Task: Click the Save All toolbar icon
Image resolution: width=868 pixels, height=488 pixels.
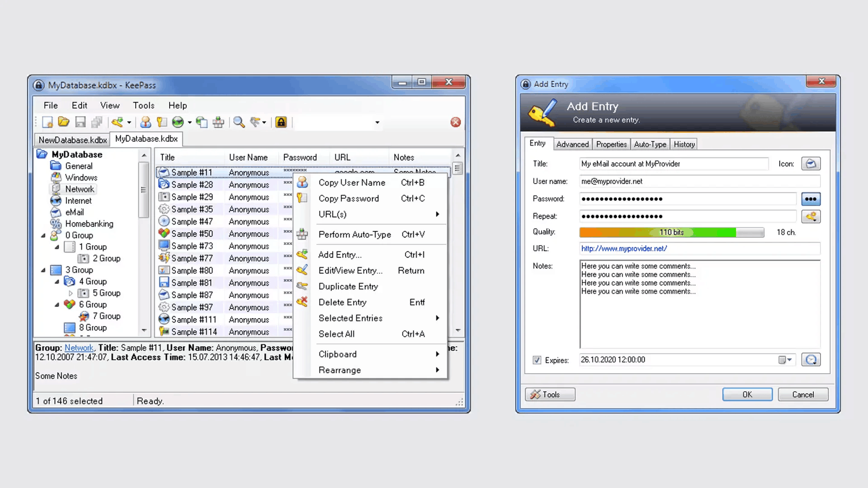Action: click(x=97, y=122)
